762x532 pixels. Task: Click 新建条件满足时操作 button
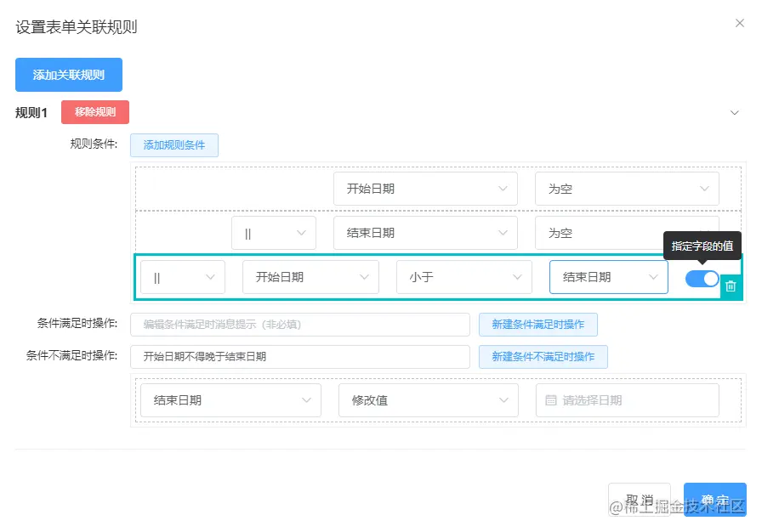click(x=538, y=325)
